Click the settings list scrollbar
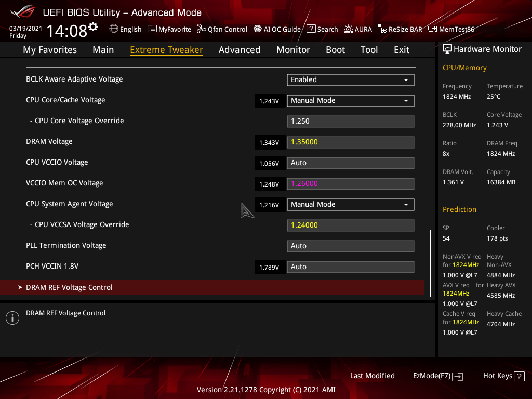 (x=430, y=263)
